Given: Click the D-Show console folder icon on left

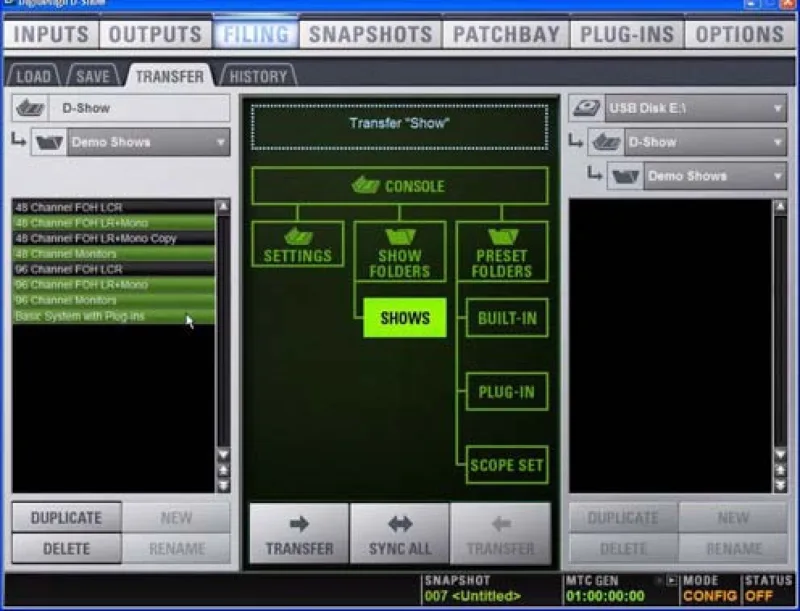Looking at the screenshot, I should tap(30, 108).
